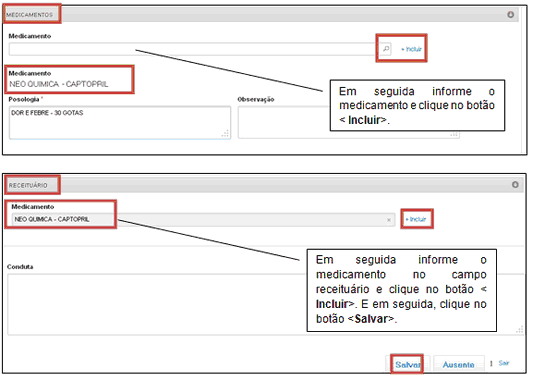The height and width of the screenshot is (381, 533).
Task: Click the Receituário Medicamento field with CAPTOPRIL
Action: click(203, 220)
